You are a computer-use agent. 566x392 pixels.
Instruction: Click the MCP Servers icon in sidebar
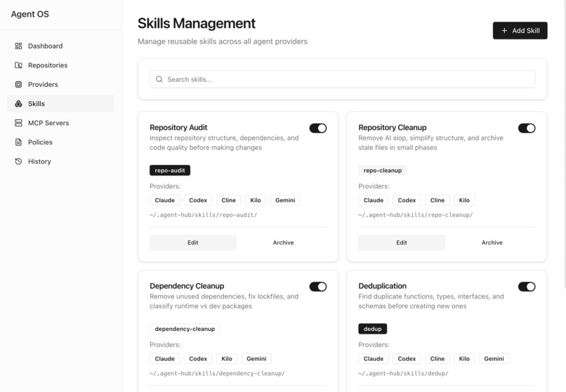(18, 123)
